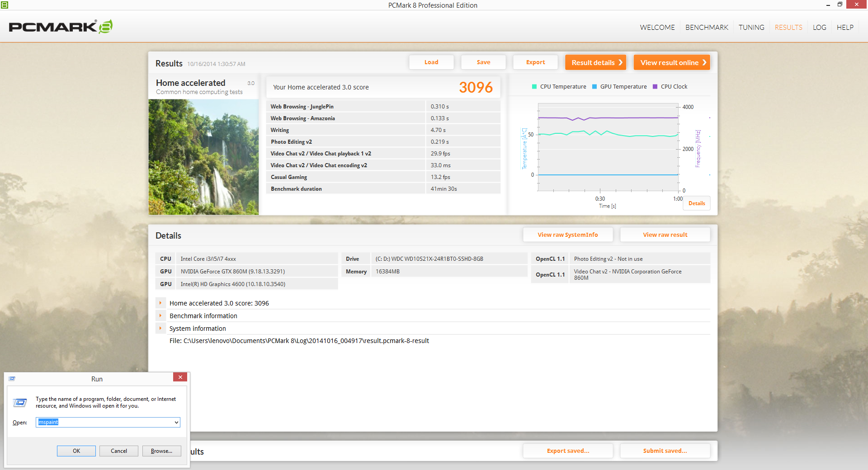The height and width of the screenshot is (470, 868).
Task: Open Result details
Action: [x=595, y=62]
